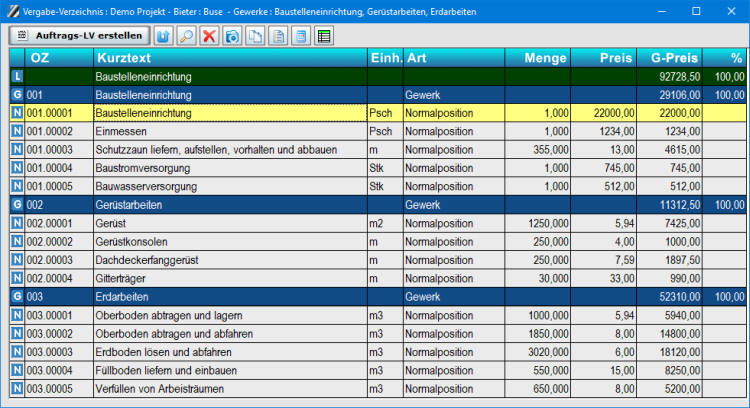
Task: Click the N icon of Gerüstkonsolen row
Action: tap(17, 242)
